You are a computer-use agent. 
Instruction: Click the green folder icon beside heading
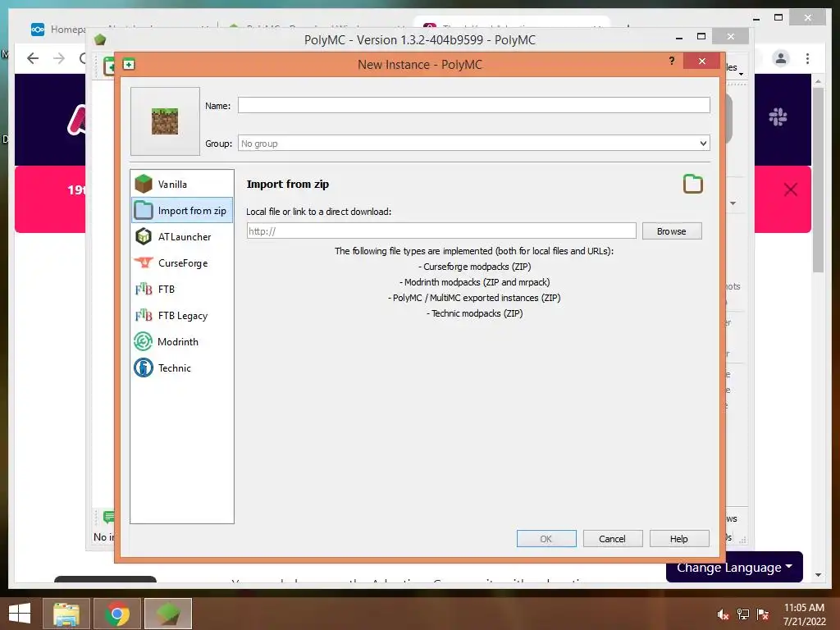692,184
